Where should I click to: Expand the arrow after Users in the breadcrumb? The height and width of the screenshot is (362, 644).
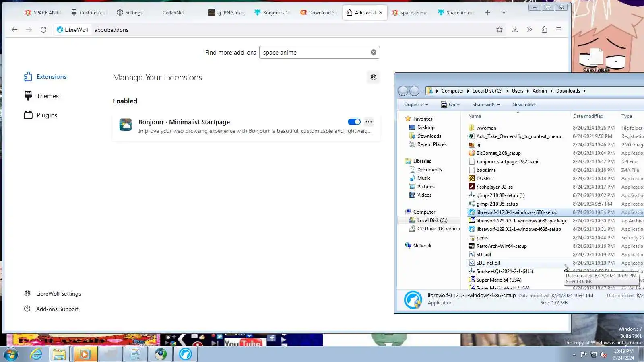tap(528, 91)
